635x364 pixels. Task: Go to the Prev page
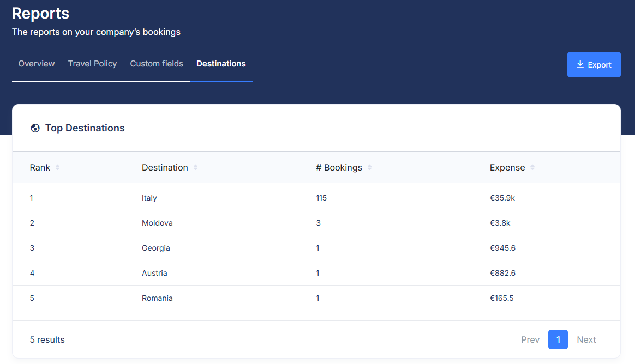tap(530, 339)
